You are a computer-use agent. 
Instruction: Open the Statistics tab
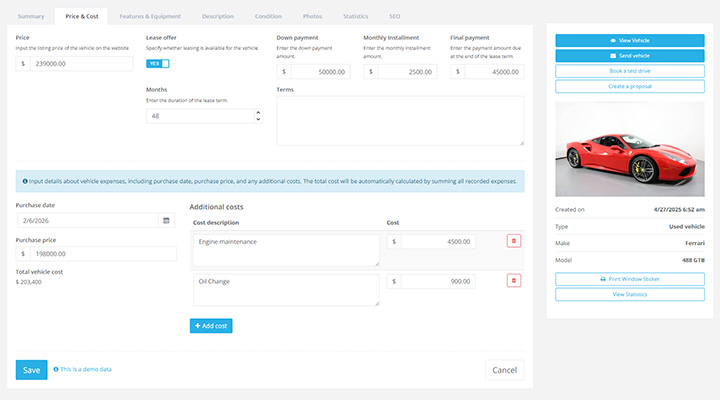(x=355, y=16)
